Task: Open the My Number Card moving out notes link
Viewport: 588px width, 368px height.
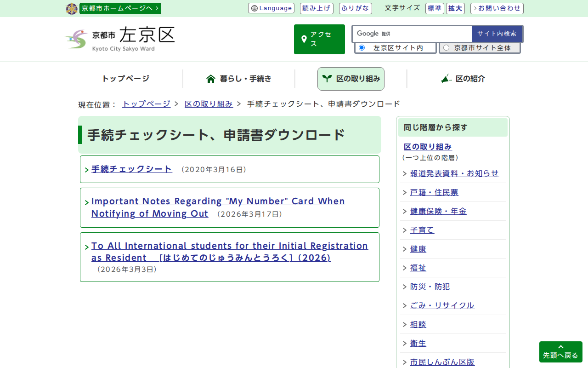Action: tap(218, 207)
